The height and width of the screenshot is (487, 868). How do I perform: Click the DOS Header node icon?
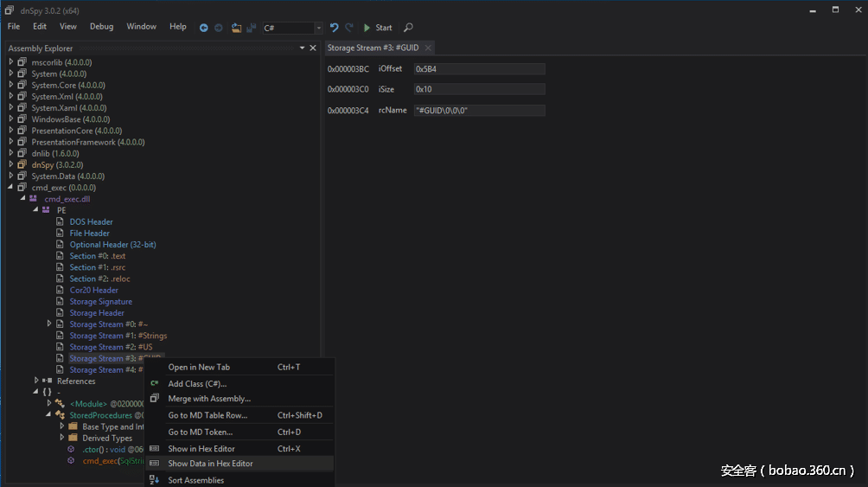tap(61, 222)
